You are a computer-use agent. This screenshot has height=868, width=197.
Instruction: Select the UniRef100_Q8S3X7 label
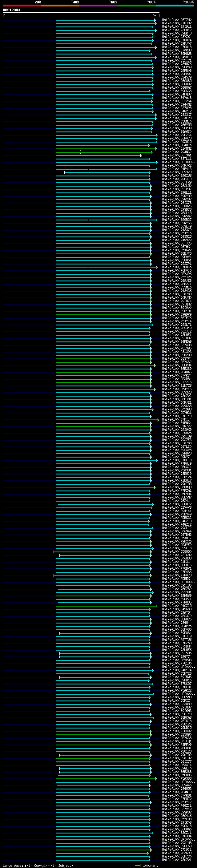[177, 115]
